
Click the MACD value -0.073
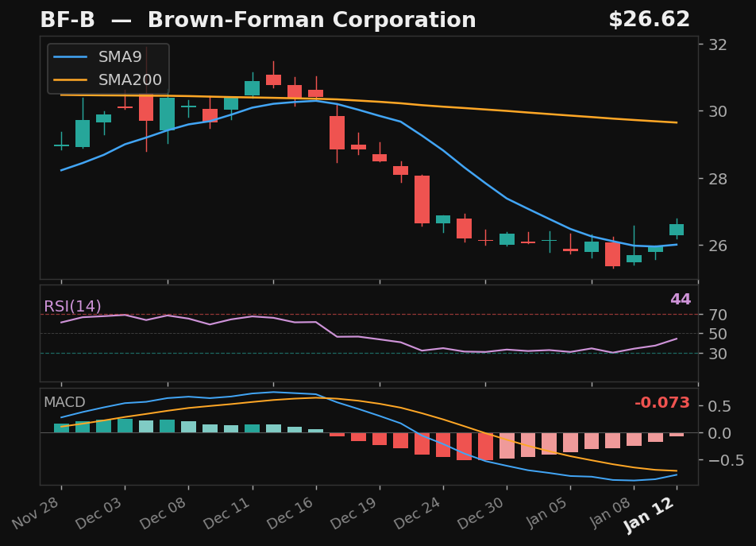[x=662, y=402]
